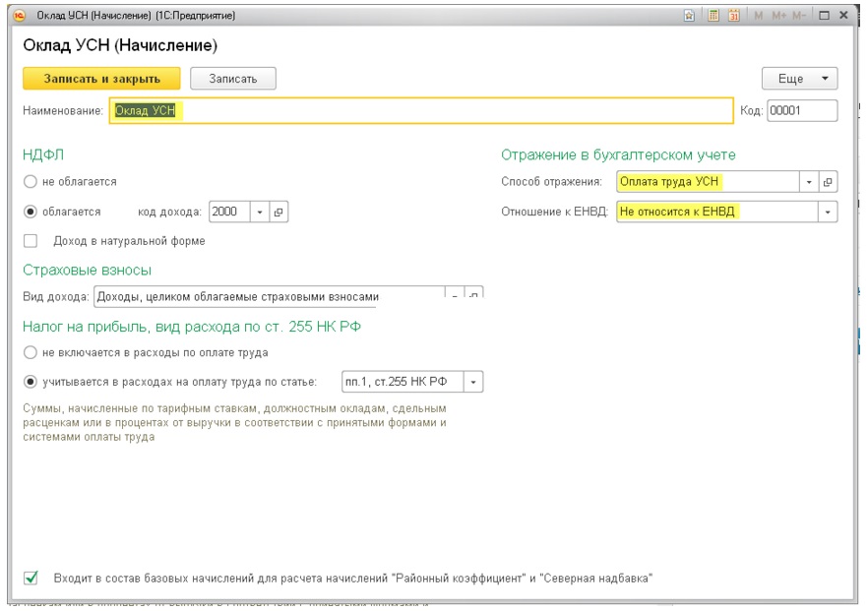Click the Вид дохода field
This screenshot has height=611, width=868.
270,295
